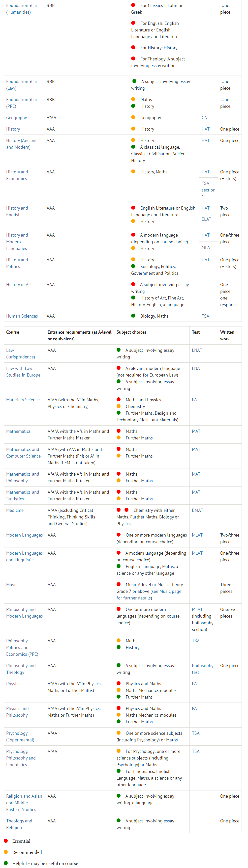Click the Theology and Religion course link
The image size is (248, 868).
(19, 824)
